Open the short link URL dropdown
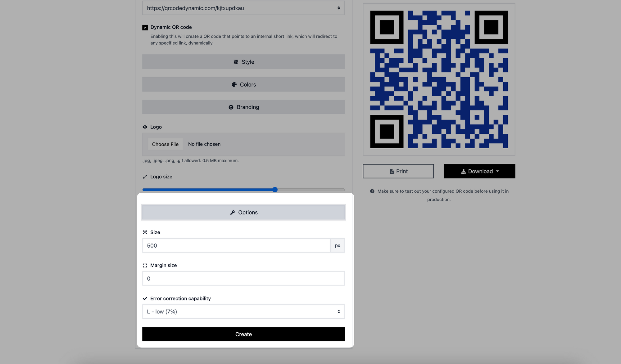Screen dimensions: 621x364 [x=243, y=8]
